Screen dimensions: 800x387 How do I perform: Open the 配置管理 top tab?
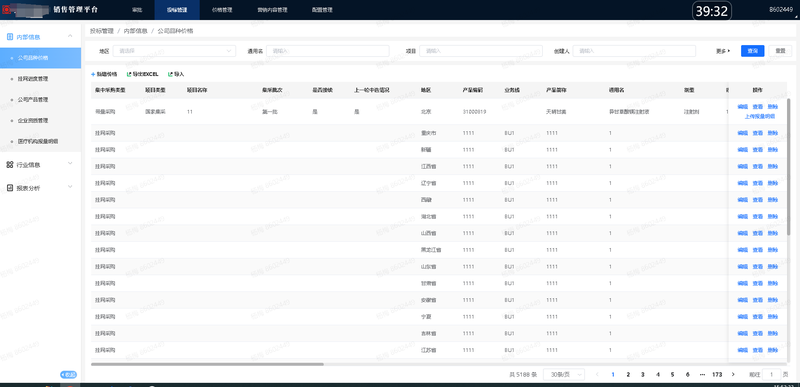(322, 10)
